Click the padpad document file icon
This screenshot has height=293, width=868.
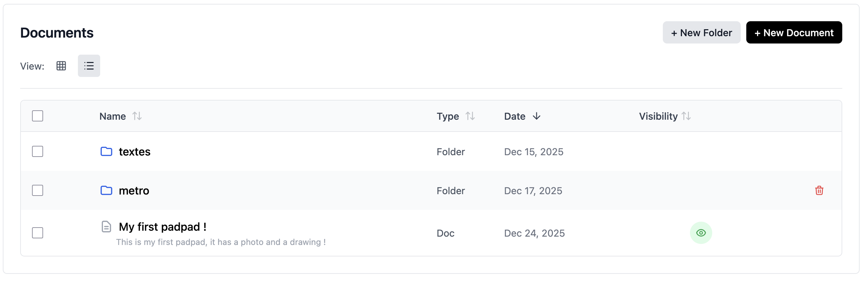tap(106, 227)
